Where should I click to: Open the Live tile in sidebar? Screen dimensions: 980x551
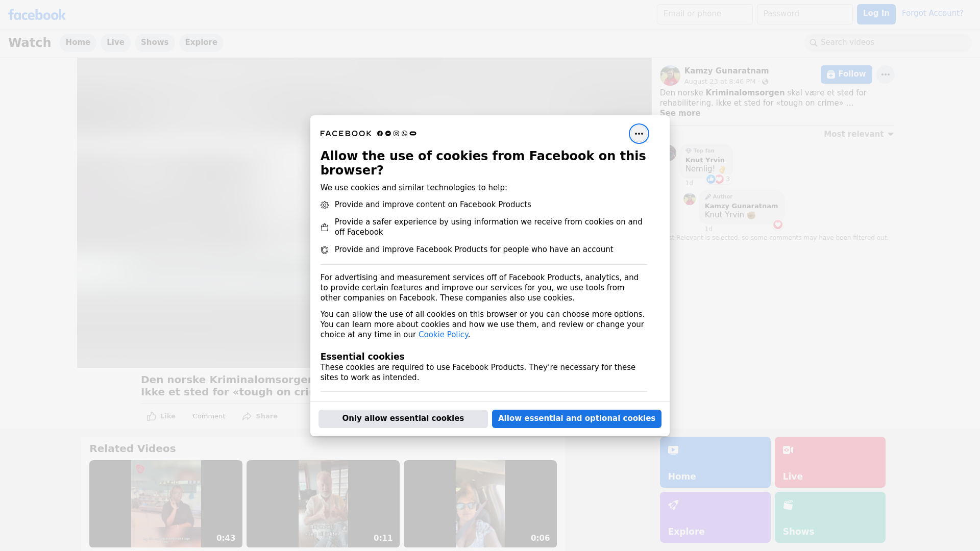830,462
